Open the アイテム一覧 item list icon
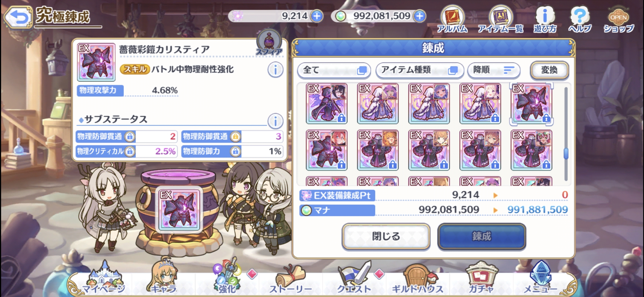This screenshot has height=297, width=644. point(501,19)
